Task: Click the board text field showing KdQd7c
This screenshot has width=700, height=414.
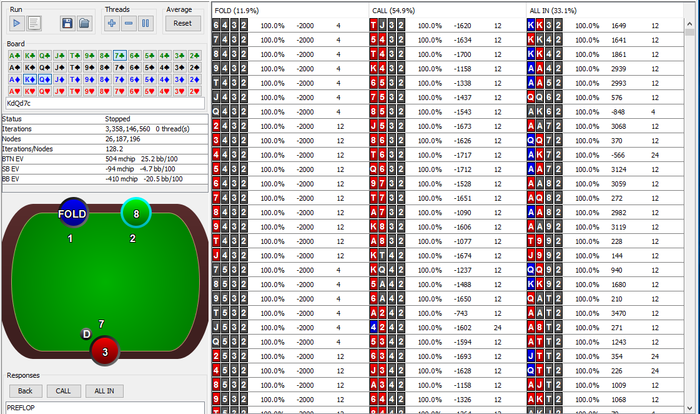Action: 105,103
